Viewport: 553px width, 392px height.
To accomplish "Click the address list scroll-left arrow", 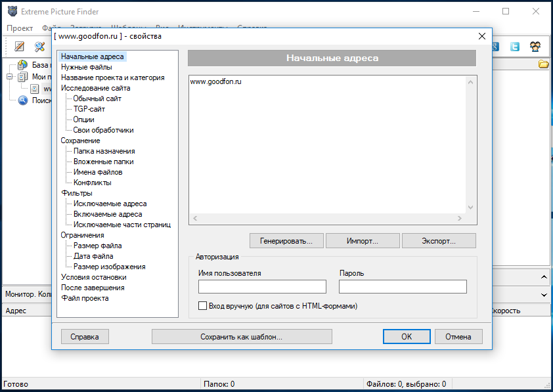I will coord(195,218).
